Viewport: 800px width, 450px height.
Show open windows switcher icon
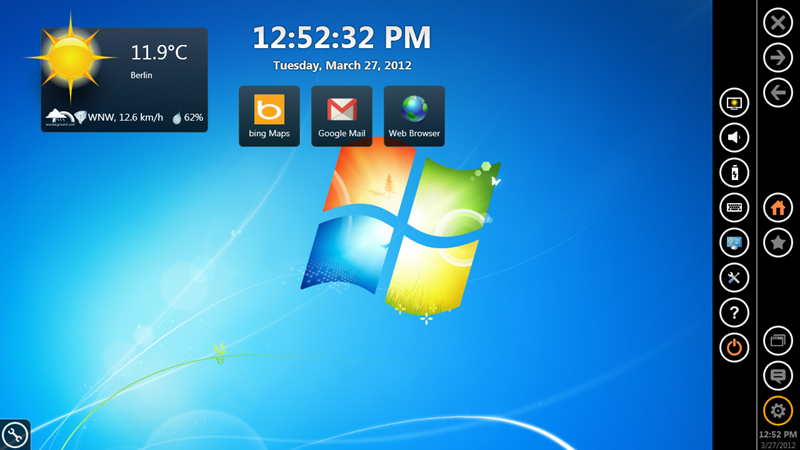[x=778, y=340]
